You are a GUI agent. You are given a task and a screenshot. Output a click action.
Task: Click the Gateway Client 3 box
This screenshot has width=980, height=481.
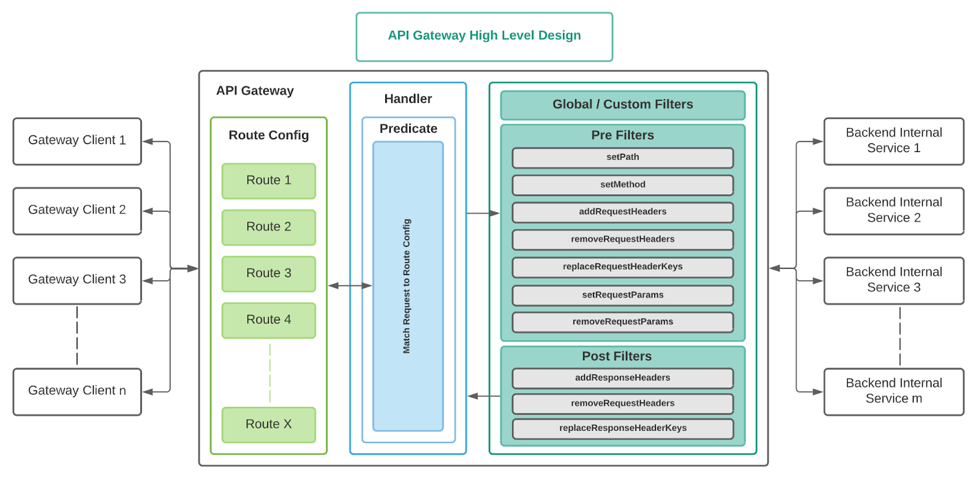(77, 281)
